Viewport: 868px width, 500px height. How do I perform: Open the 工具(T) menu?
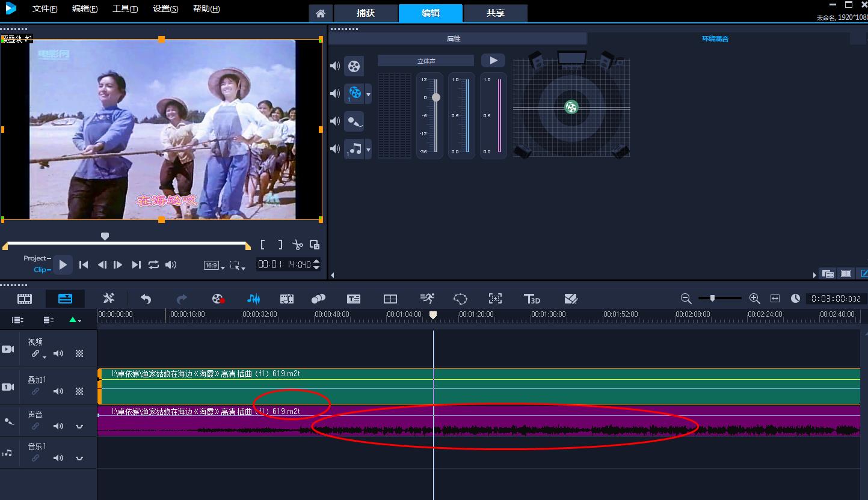[125, 9]
